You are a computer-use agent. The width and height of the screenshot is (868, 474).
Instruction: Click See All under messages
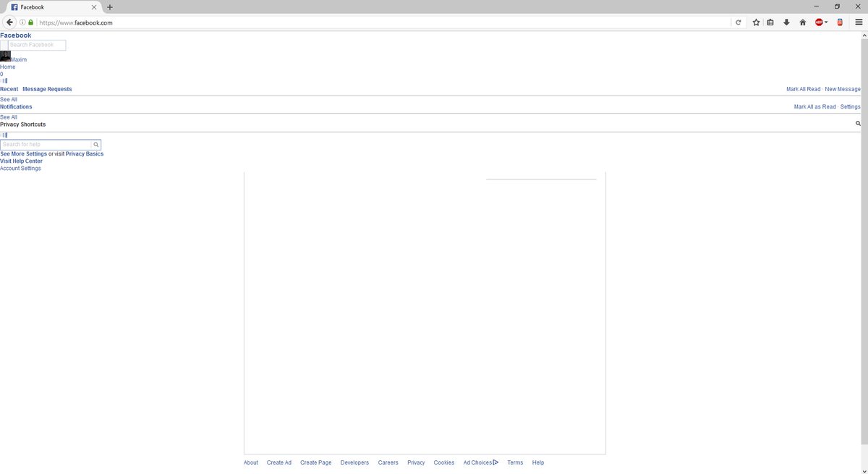point(9,100)
